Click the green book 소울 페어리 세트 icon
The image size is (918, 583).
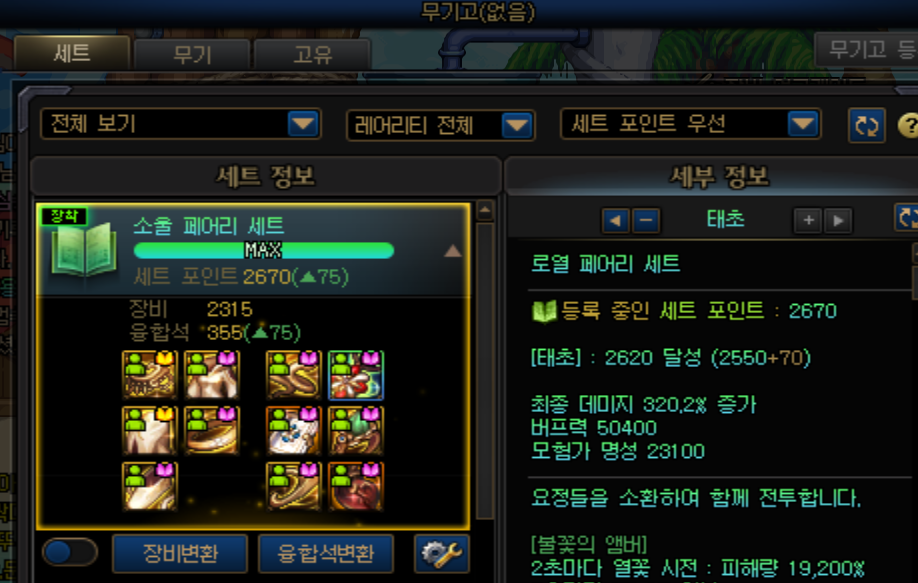coord(85,251)
